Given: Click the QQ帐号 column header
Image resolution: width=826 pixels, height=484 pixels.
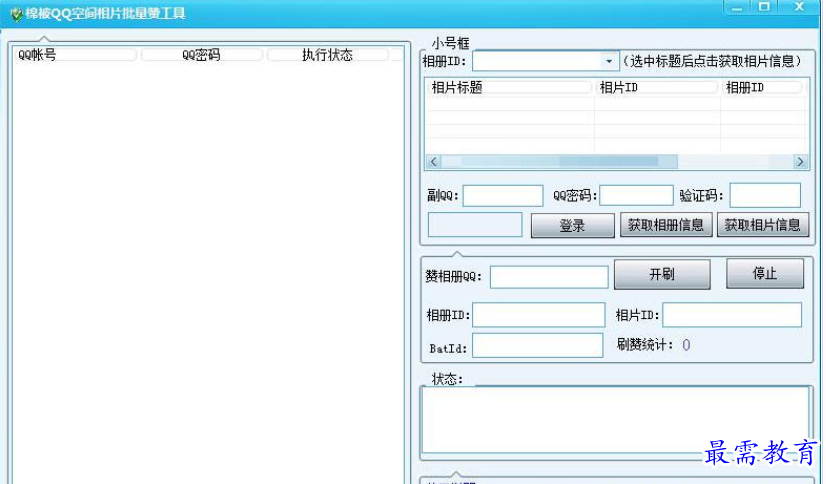Looking at the screenshot, I should click(x=75, y=55).
